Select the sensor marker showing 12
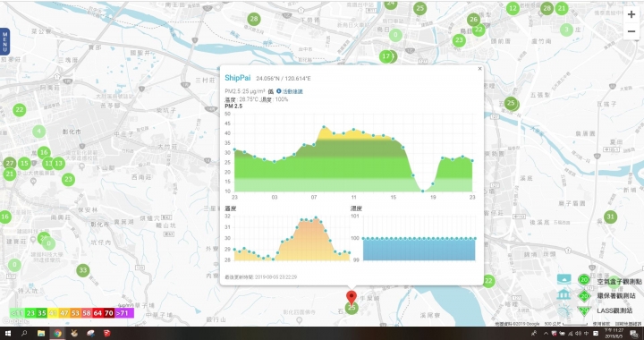Viewport: 644px width, 340px height. pos(513,8)
